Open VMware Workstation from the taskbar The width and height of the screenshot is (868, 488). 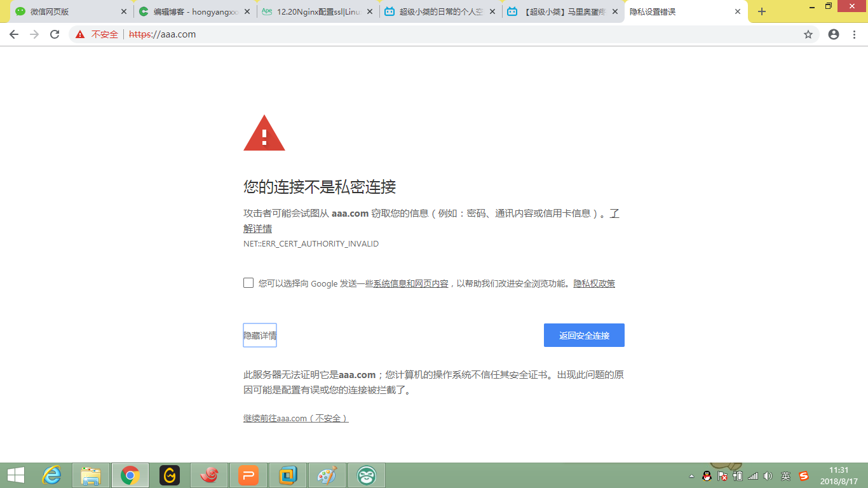pyautogui.click(x=288, y=475)
